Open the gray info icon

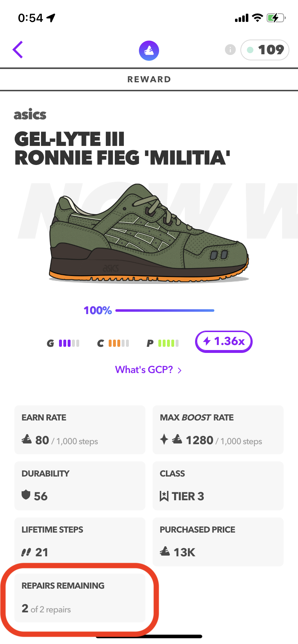click(230, 50)
